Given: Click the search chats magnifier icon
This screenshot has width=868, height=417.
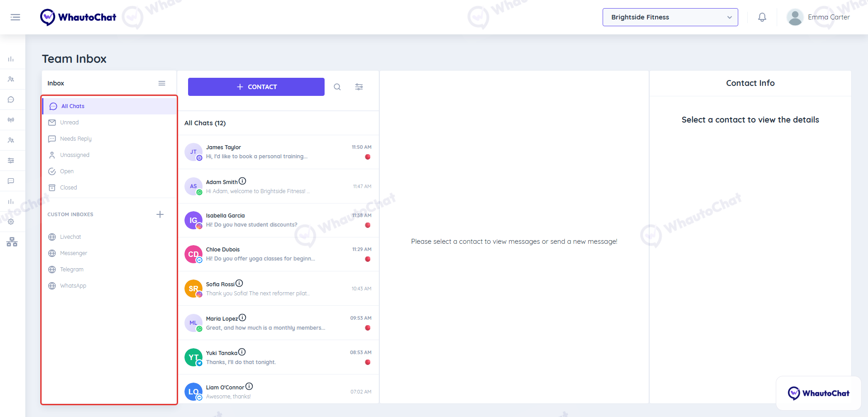Looking at the screenshot, I should (337, 87).
